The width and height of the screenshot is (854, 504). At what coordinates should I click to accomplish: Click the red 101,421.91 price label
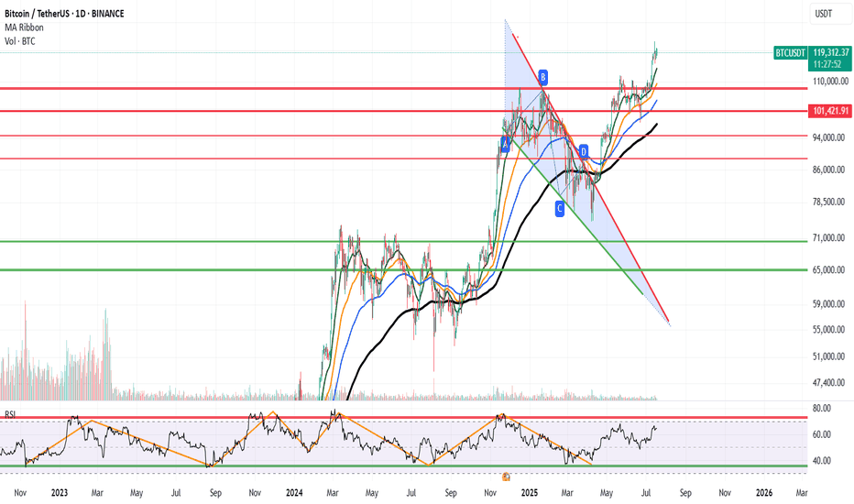(x=830, y=111)
